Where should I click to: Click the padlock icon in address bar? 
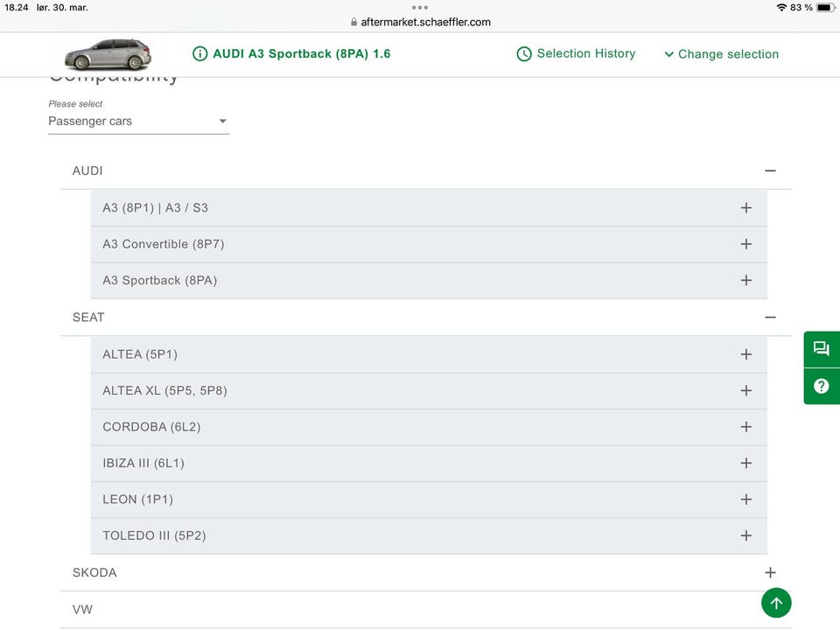[353, 22]
